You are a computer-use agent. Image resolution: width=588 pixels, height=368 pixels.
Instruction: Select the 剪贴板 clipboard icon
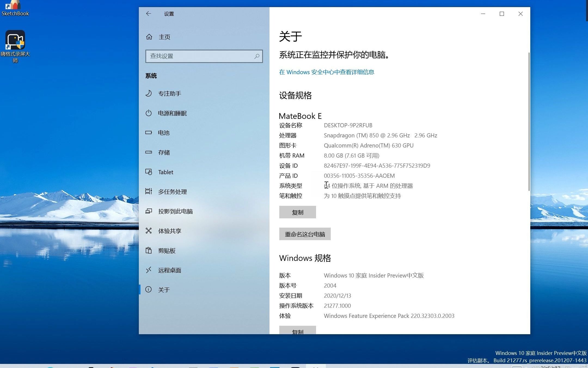148,251
